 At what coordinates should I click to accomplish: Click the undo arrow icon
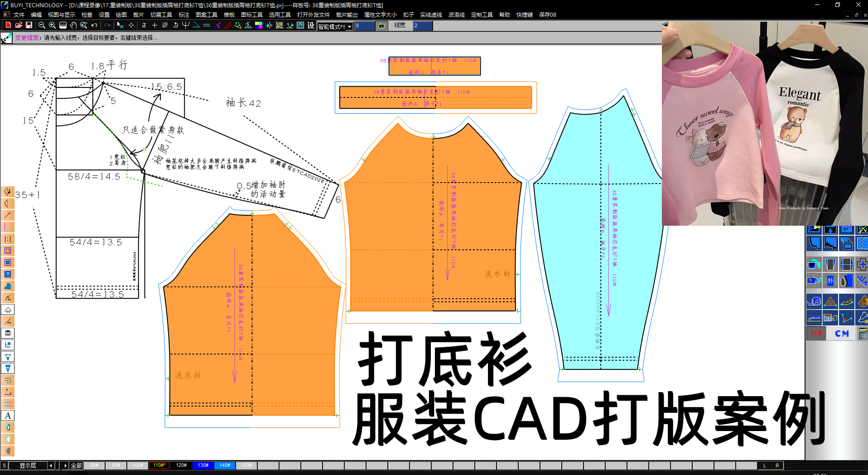click(x=94, y=25)
